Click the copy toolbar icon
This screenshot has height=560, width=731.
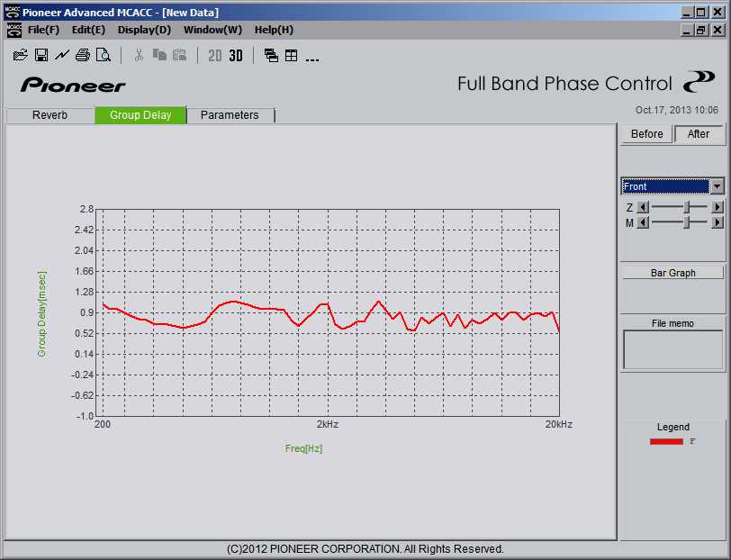[159, 56]
